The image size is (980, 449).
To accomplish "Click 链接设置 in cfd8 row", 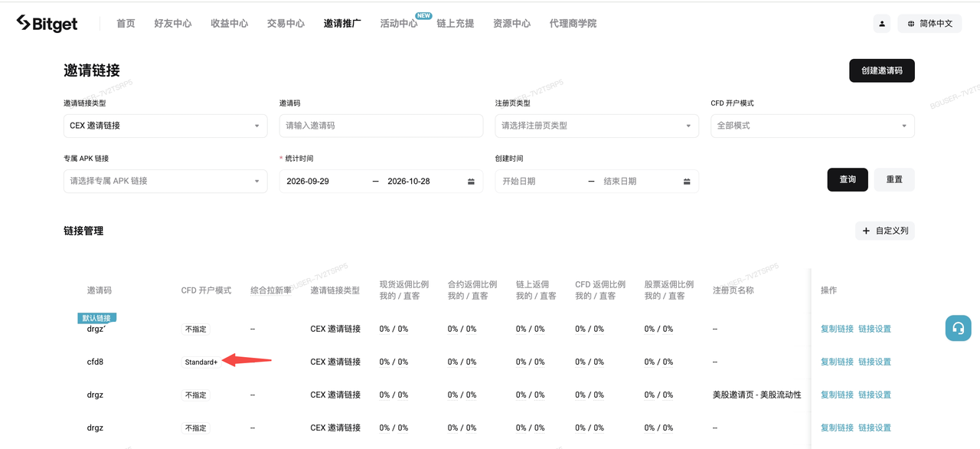I will pos(874,362).
